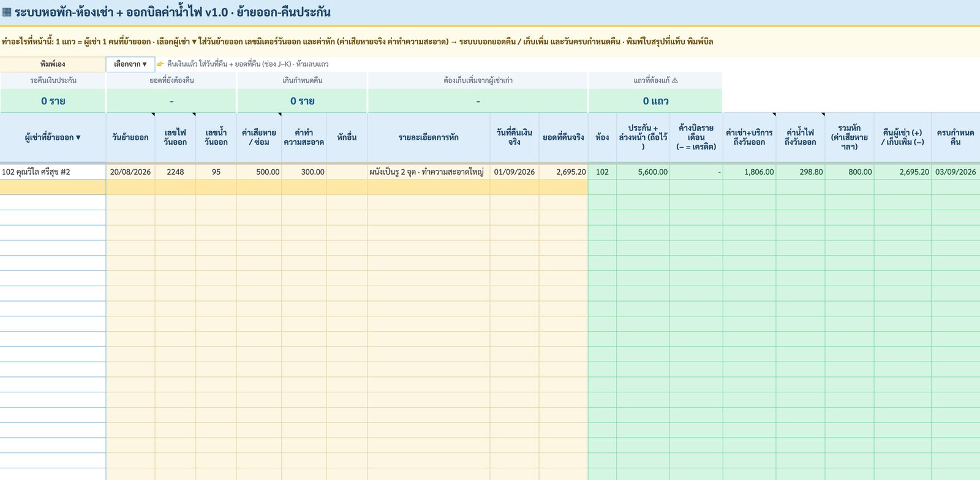Click the rent value 1,806.00
The width and height of the screenshot is (980, 480).
(749, 172)
